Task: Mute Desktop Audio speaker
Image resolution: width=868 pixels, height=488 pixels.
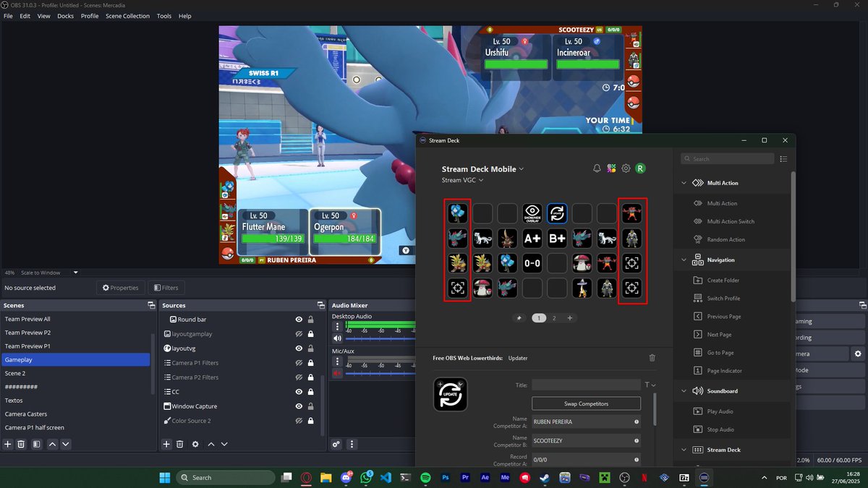Action: pyautogui.click(x=337, y=338)
